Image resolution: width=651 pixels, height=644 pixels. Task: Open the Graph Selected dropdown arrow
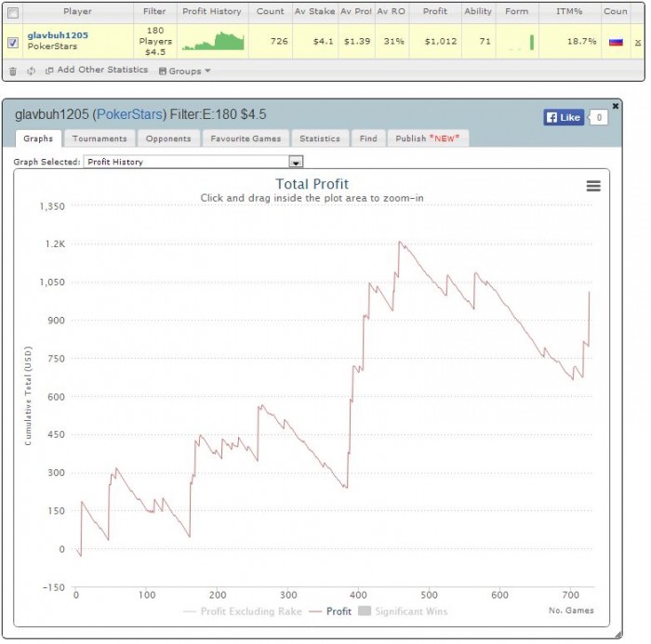point(296,162)
